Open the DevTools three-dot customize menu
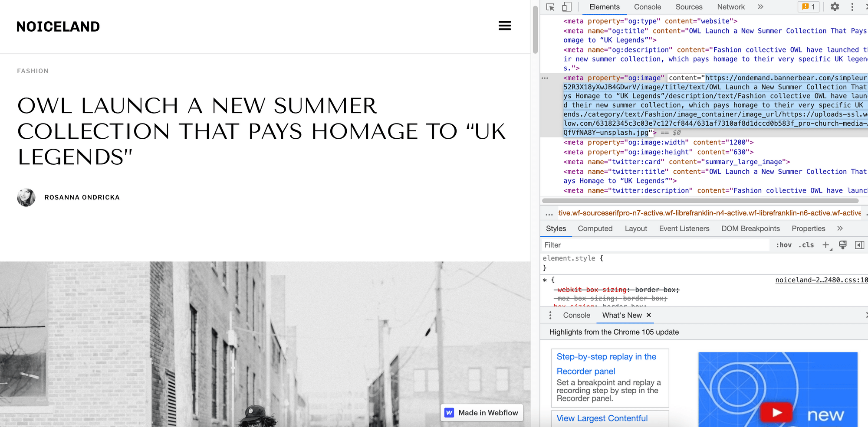The width and height of the screenshot is (868, 427). click(852, 7)
